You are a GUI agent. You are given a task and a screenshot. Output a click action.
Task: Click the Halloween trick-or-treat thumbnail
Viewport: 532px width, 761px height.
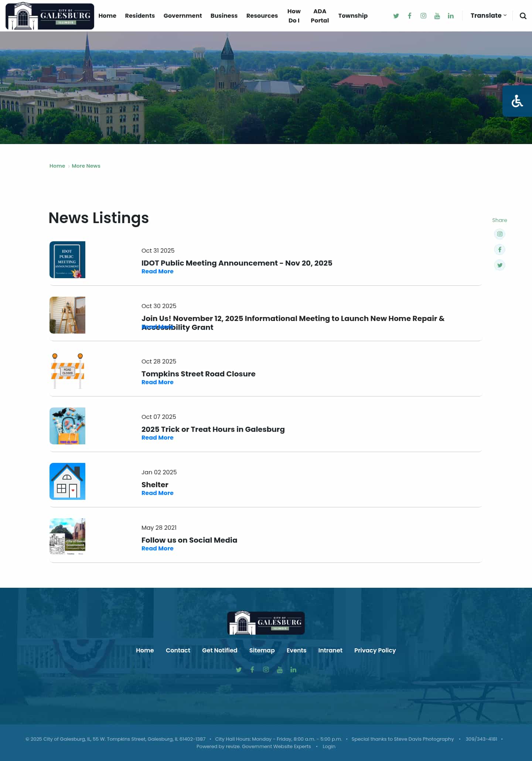coord(67,426)
